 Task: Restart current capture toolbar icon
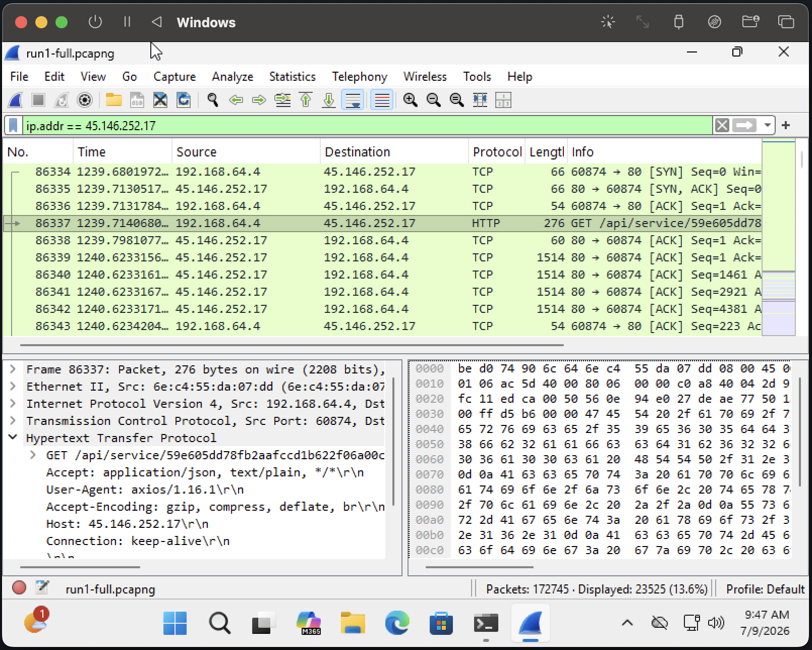[62, 100]
